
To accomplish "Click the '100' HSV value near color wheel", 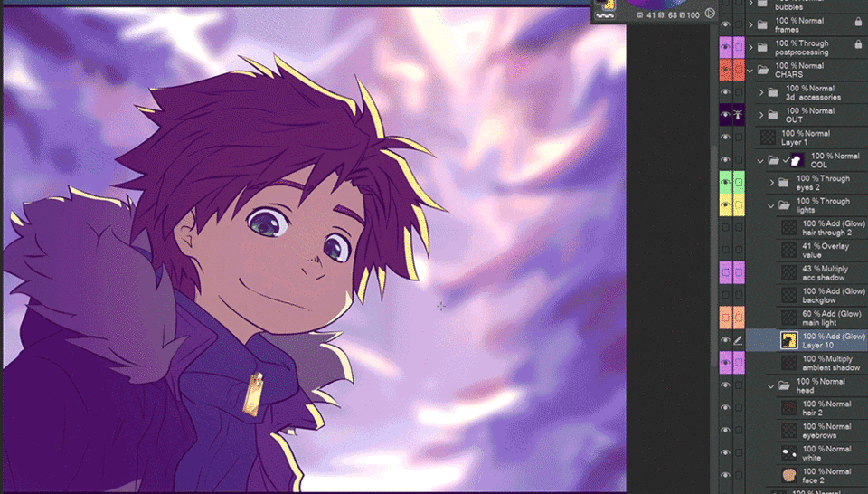I will tap(693, 15).
